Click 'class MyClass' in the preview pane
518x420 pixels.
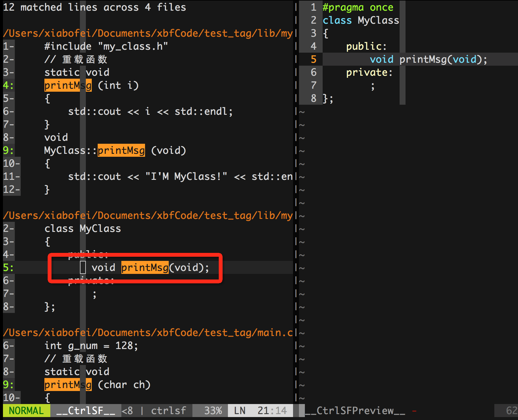pyautogui.click(x=361, y=20)
